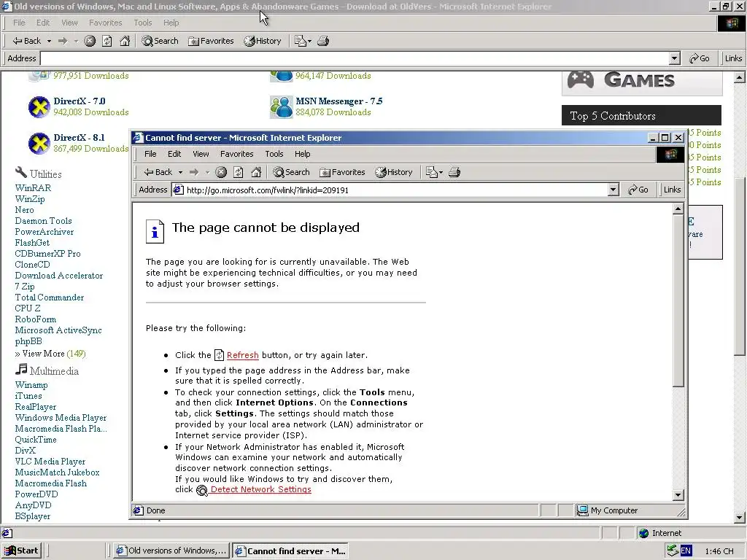The width and height of the screenshot is (747, 560).
Task: Switch to Old versions of Windows taskbar button
Action: [x=171, y=551]
